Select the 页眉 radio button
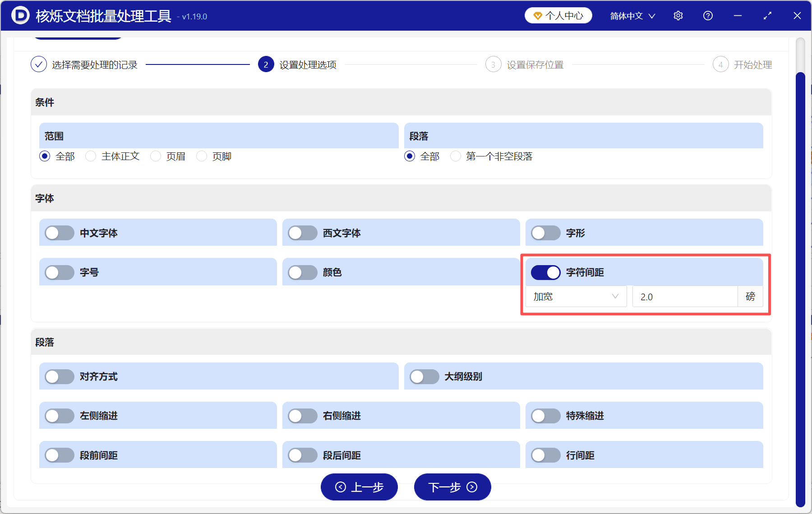The image size is (812, 514). (156, 156)
